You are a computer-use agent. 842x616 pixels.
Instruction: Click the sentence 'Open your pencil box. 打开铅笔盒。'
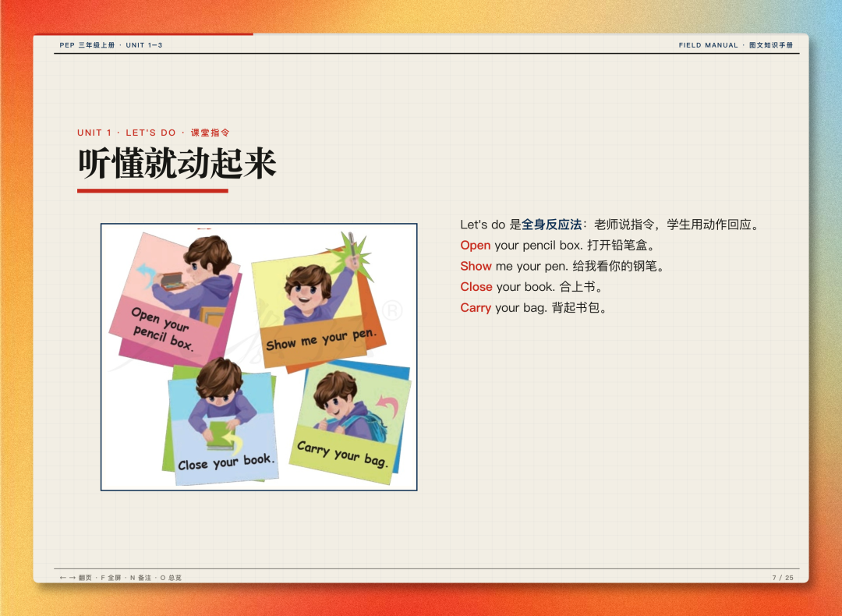[x=558, y=246]
